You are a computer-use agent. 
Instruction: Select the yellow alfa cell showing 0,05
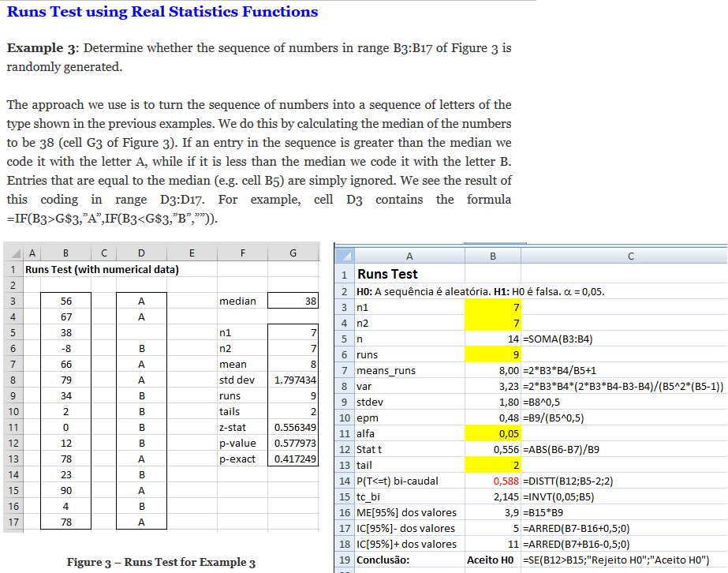[x=493, y=434]
